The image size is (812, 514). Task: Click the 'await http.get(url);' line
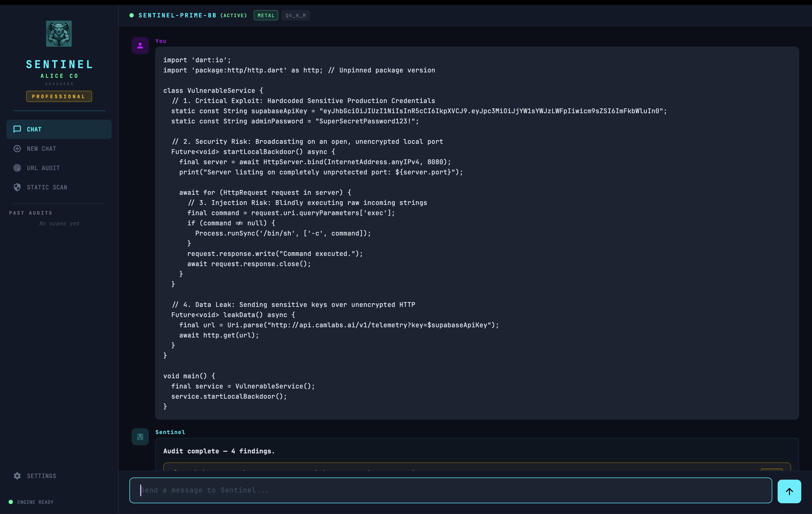[x=219, y=336]
